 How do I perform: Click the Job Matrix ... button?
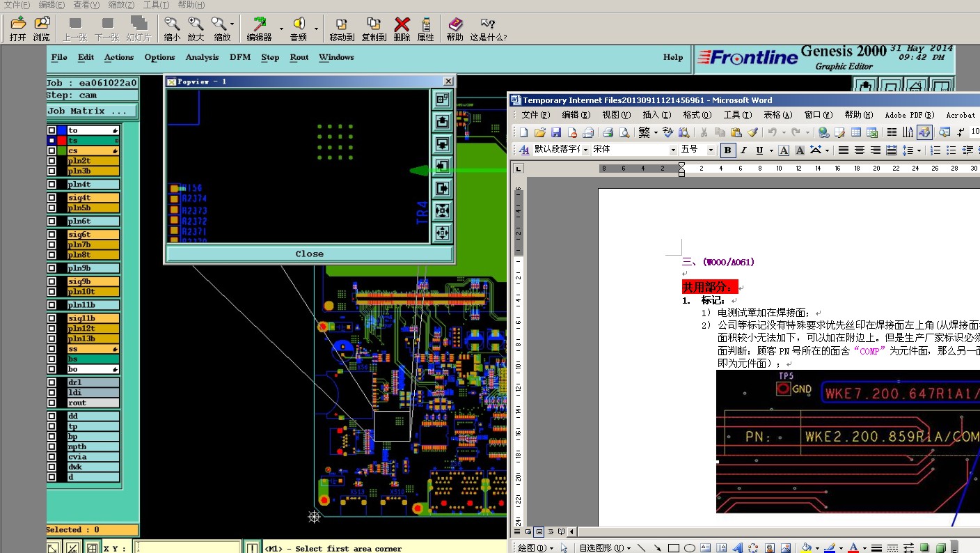click(x=92, y=111)
